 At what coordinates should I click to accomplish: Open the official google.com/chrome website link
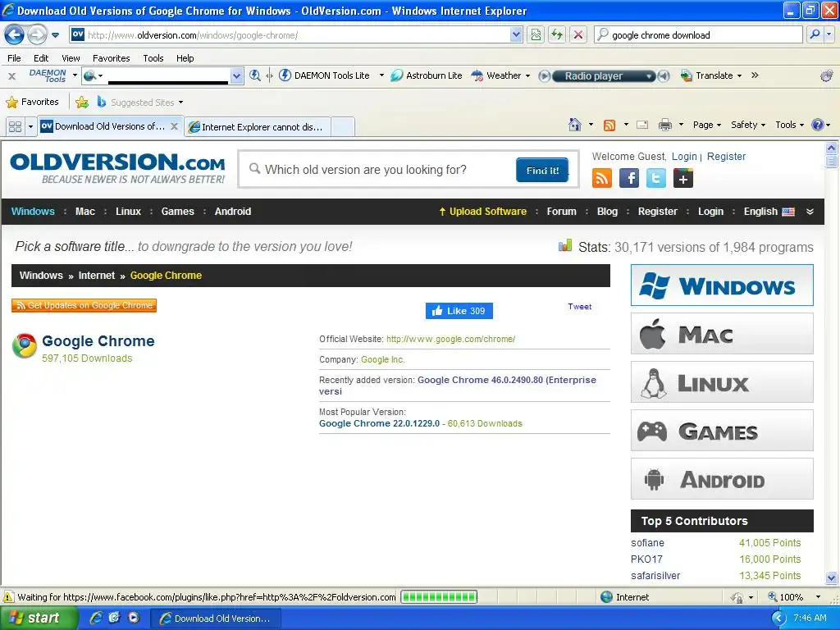[x=450, y=339]
